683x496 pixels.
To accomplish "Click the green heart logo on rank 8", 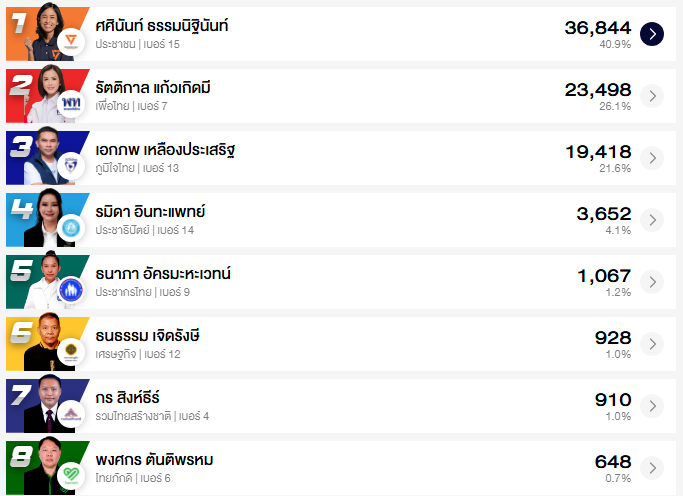I will (71, 475).
